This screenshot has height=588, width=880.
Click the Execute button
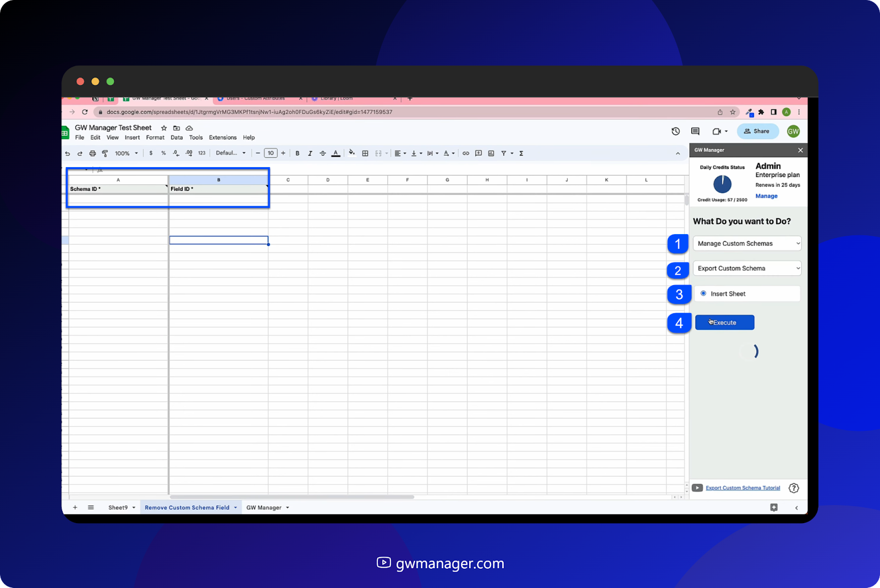pos(725,323)
